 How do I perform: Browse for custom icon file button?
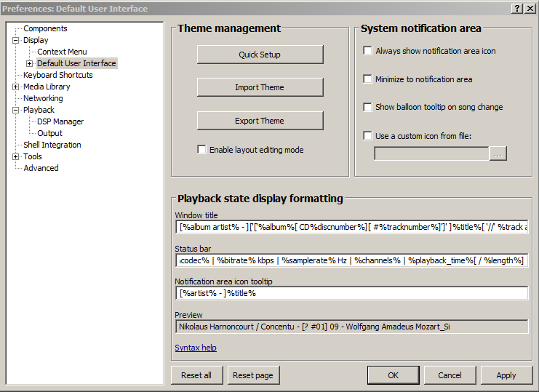click(x=498, y=153)
